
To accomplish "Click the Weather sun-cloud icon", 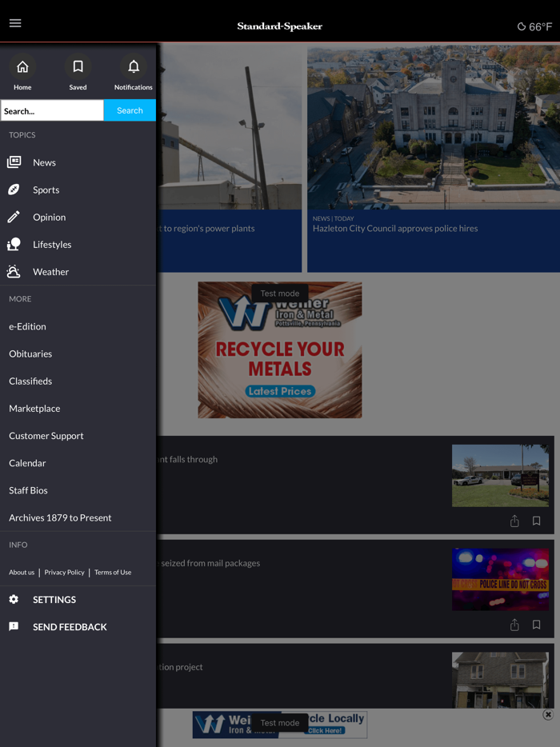I will tap(14, 272).
